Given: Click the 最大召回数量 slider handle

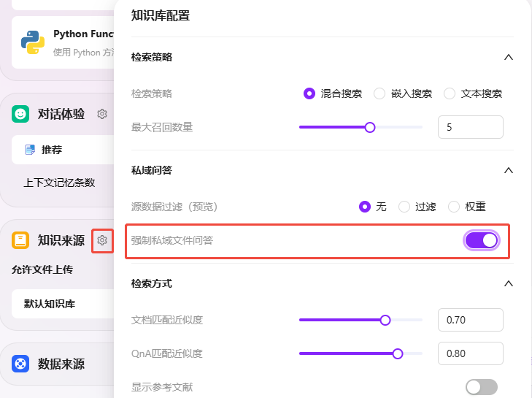Looking at the screenshot, I should (x=370, y=127).
